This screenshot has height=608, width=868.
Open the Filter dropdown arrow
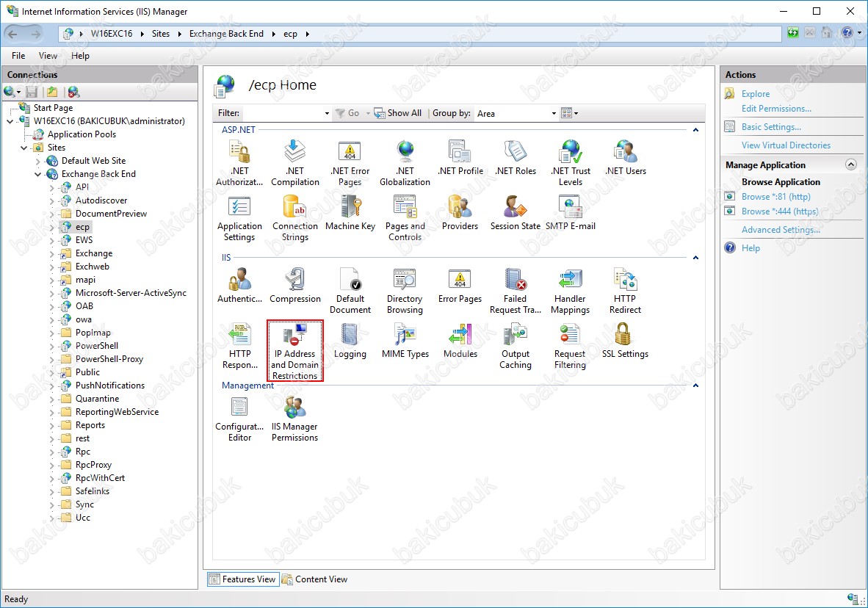coord(327,114)
